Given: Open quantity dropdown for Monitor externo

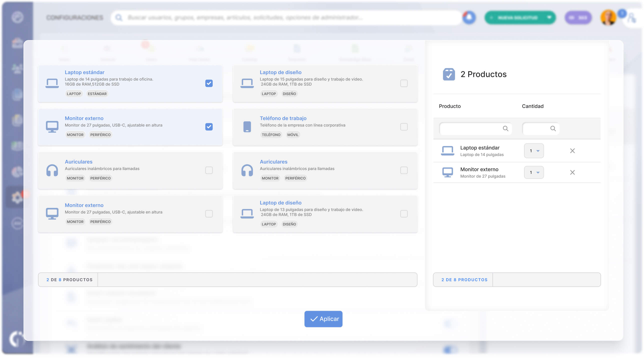Looking at the screenshot, I should [x=534, y=172].
